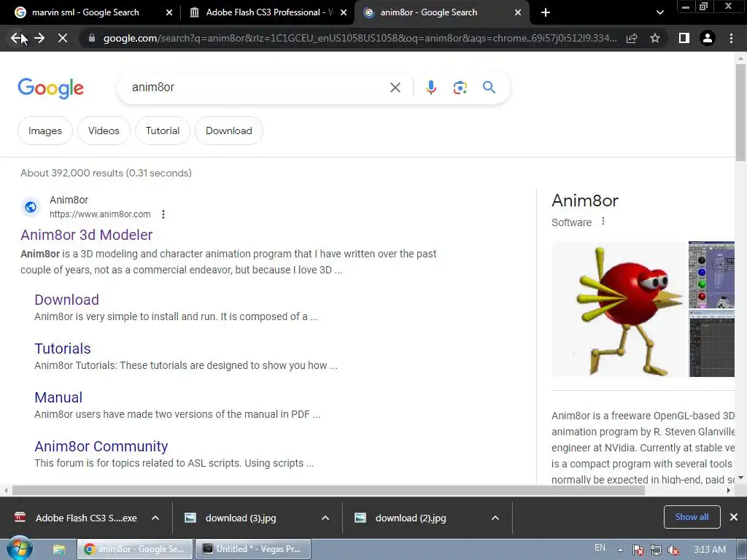Open Windows Start menu orb
The image size is (747, 560).
(x=18, y=548)
